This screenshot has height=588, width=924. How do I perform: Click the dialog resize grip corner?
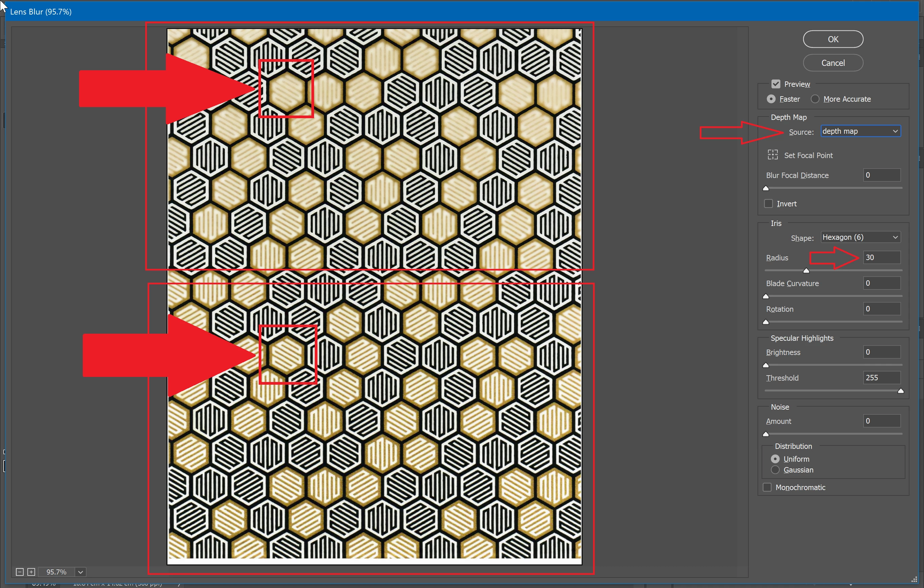tap(914, 580)
